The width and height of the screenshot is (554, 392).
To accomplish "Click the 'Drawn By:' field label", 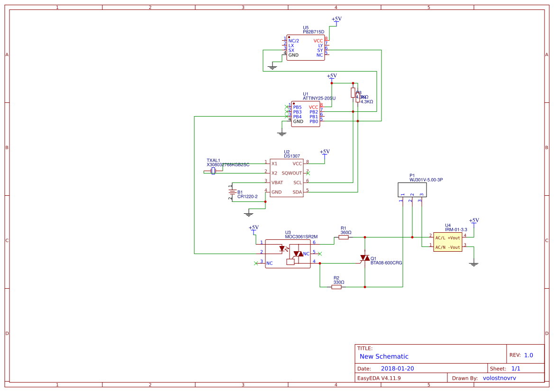I will pos(465,378).
